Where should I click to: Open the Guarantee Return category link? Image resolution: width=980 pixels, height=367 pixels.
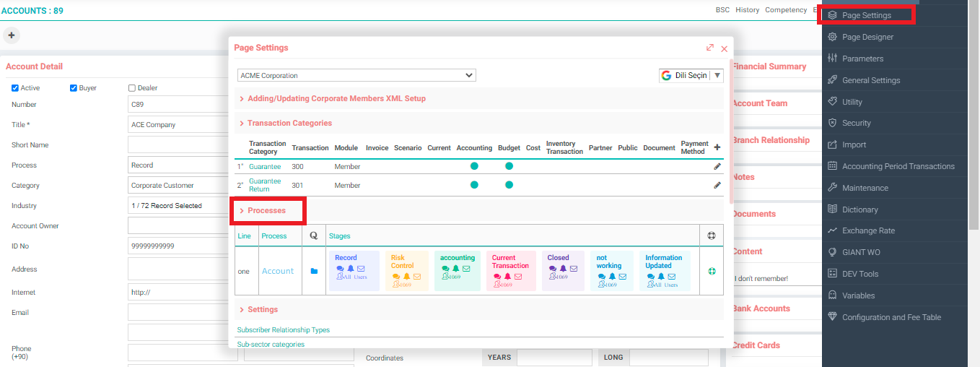(265, 185)
